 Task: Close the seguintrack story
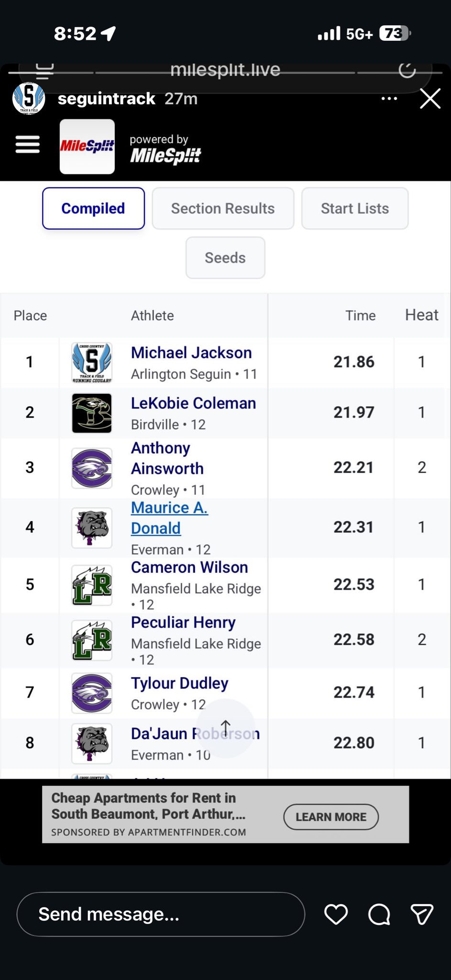coord(430,99)
